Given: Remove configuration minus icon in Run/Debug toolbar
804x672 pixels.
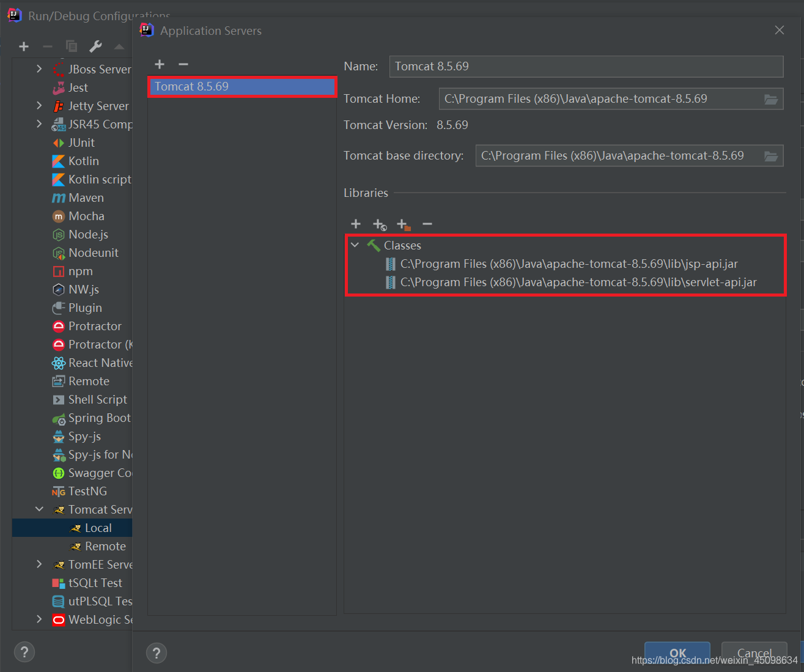Looking at the screenshot, I should [x=48, y=46].
